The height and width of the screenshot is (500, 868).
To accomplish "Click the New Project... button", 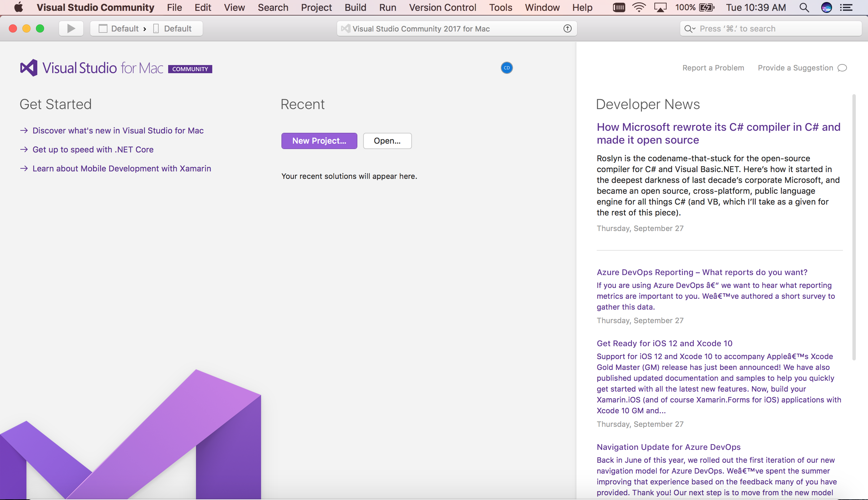I will [x=319, y=141].
